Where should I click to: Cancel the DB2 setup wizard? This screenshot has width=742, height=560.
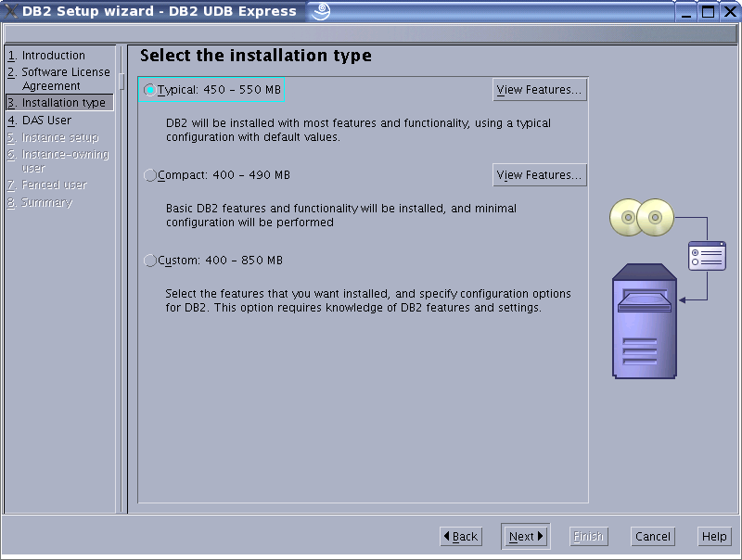click(x=653, y=536)
